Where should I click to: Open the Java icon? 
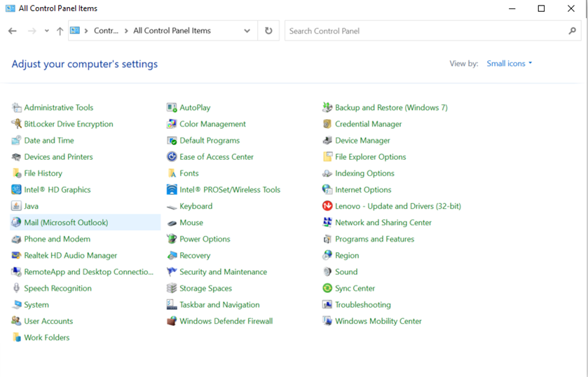click(16, 206)
